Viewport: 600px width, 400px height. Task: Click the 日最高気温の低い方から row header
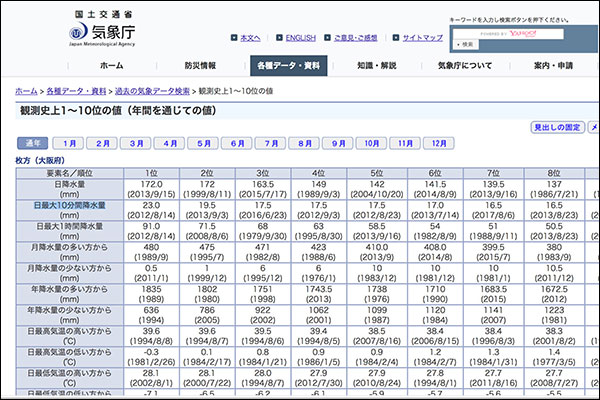point(70,357)
